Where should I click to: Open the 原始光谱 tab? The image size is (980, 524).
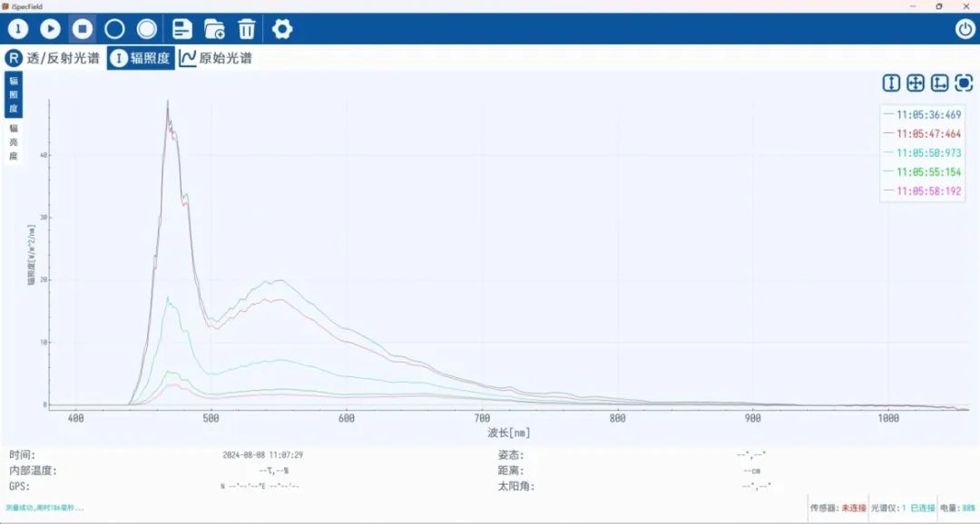click(216, 58)
